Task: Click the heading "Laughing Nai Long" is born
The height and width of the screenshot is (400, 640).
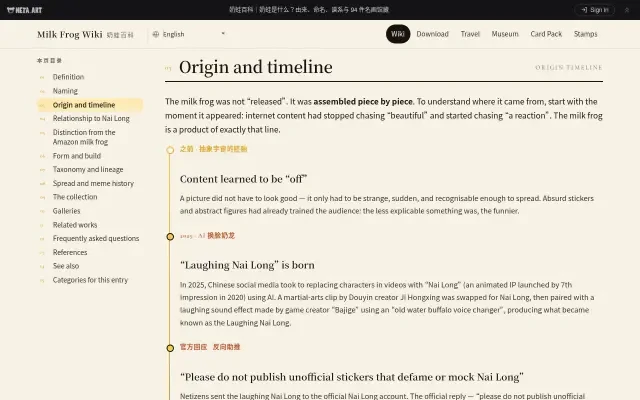Action: (x=247, y=265)
